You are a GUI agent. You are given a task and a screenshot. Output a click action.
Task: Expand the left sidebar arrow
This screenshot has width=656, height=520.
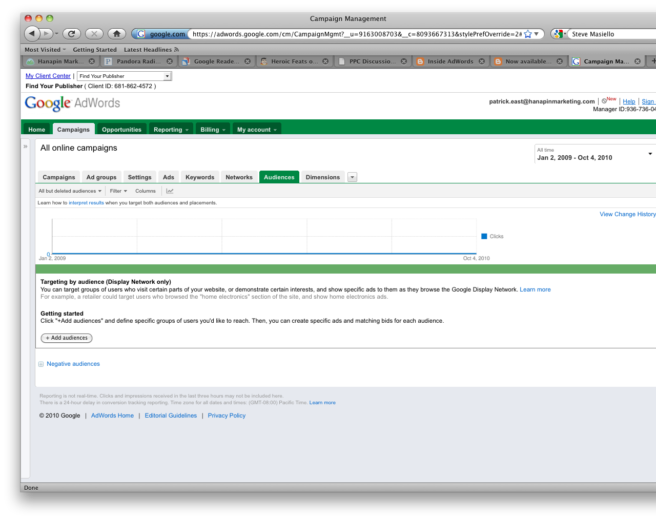[x=26, y=146]
